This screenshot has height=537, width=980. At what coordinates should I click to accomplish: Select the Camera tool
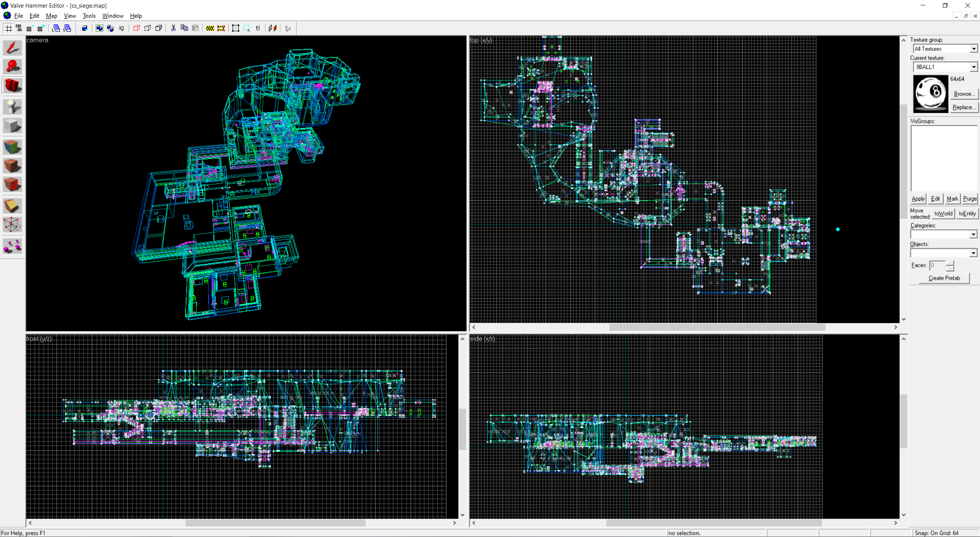pos(13,85)
